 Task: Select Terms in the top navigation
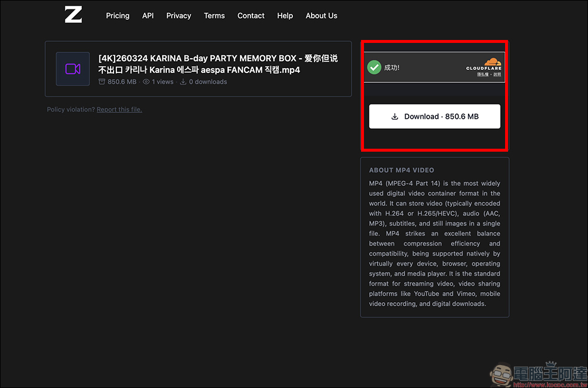pyautogui.click(x=214, y=16)
